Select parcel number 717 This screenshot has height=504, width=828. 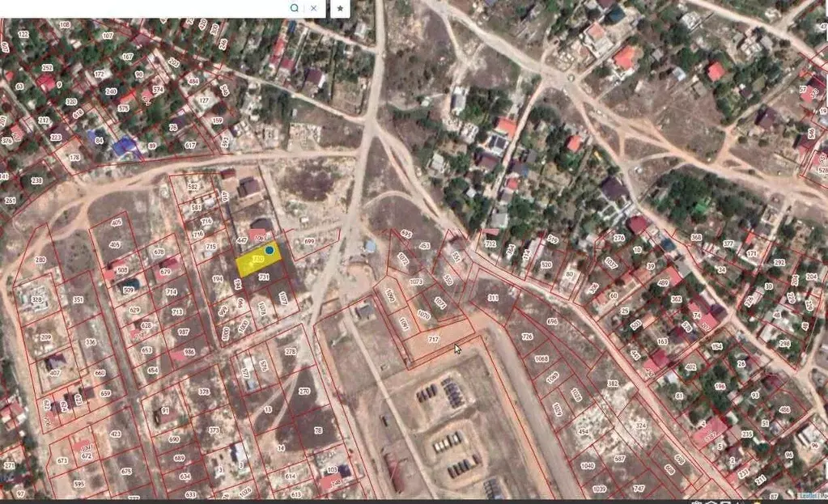tap(433, 340)
